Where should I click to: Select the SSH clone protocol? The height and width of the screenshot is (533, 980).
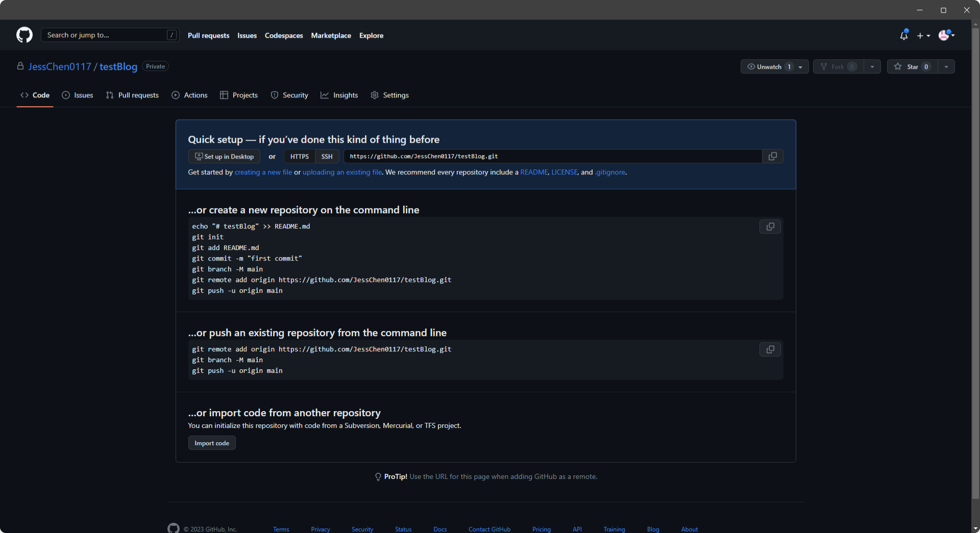(x=327, y=157)
